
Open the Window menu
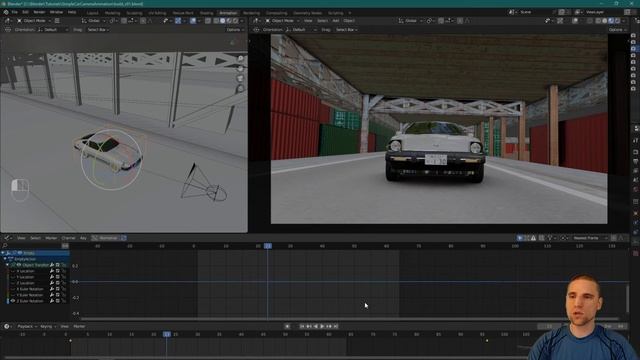tap(56, 12)
